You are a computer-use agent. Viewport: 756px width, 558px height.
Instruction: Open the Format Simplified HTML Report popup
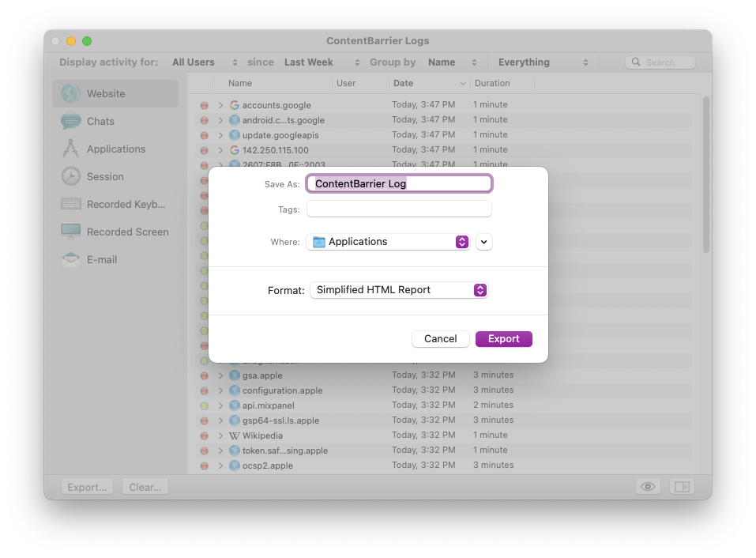tap(399, 290)
